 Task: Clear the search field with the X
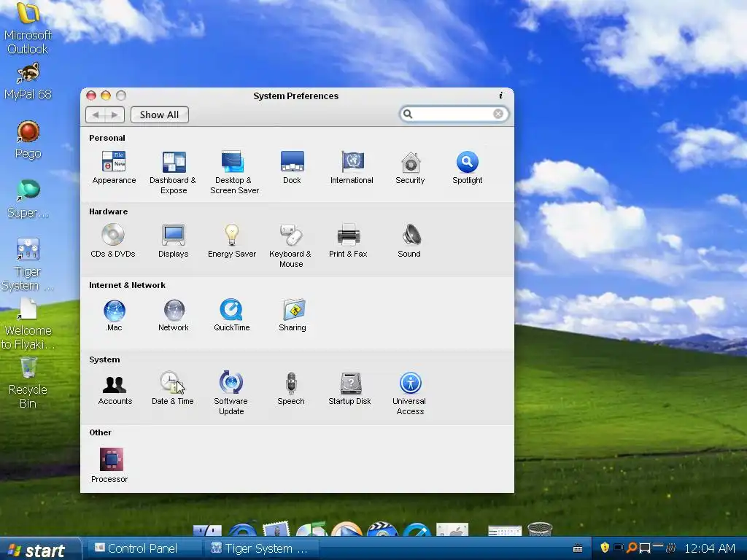click(x=498, y=114)
